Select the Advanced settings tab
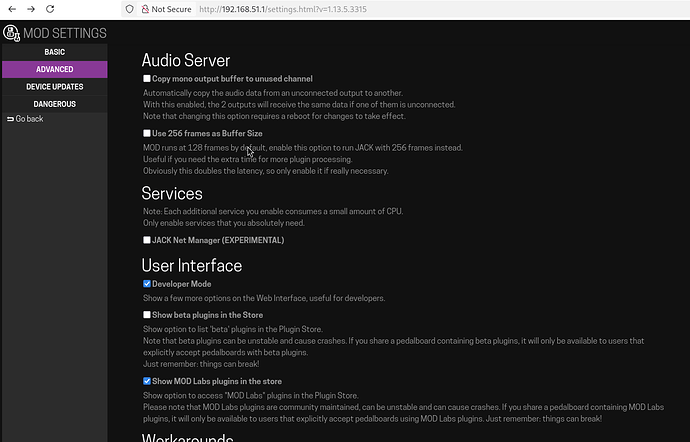Viewport: 690px width, 442px height. click(x=54, y=69)
